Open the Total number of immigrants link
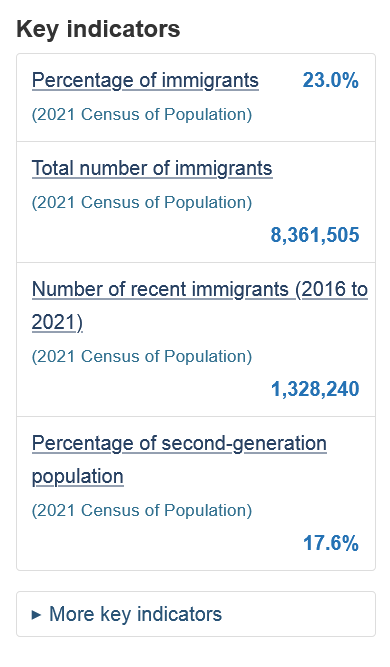Screen dimensions: 390x667 coord(152,168)
